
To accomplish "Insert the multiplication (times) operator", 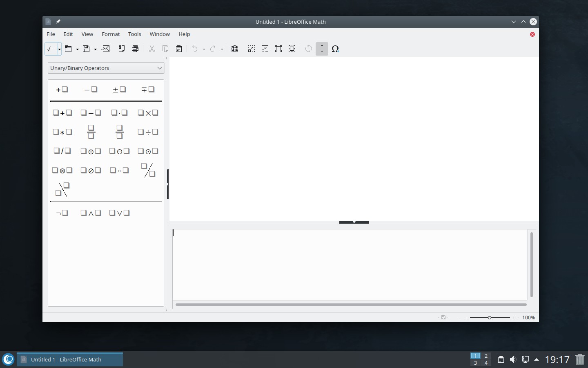I will 148,113.
